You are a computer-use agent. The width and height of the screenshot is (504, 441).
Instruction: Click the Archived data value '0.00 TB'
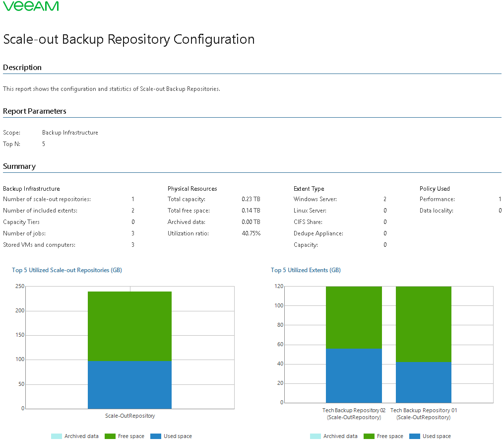(x=251, y=222)
